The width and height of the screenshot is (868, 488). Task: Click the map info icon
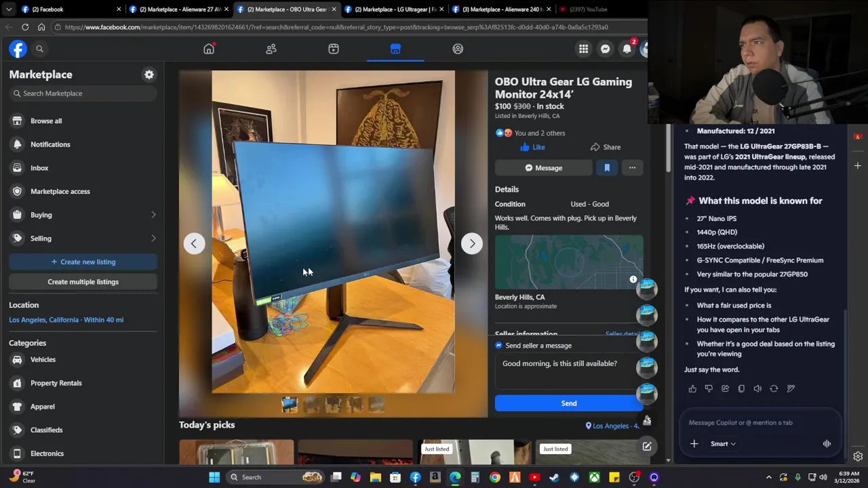pyautogui.click(x=633, y=279)
